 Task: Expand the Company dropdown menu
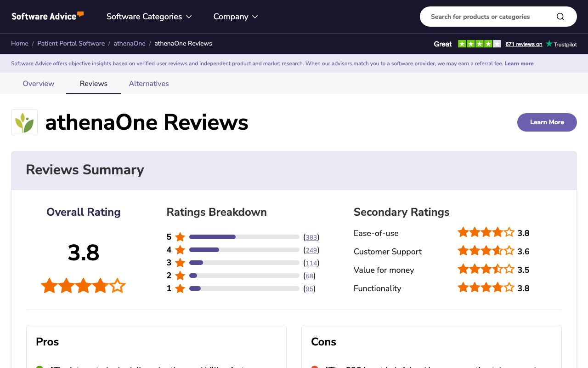pos(236,17)
